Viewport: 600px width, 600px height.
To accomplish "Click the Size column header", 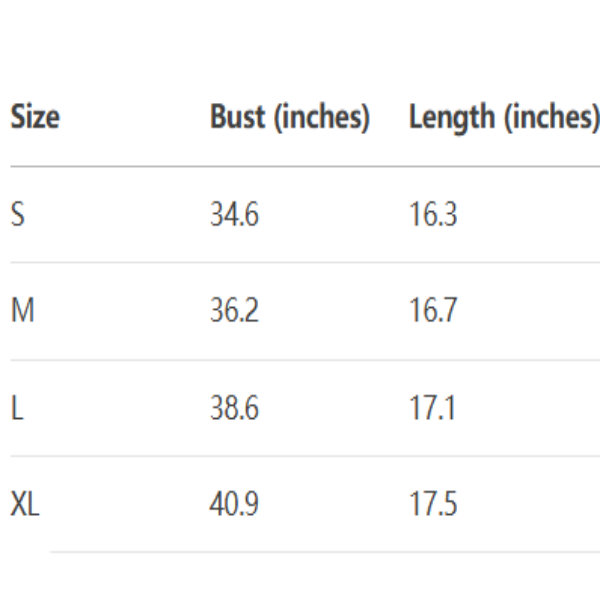I will point(35,118).
